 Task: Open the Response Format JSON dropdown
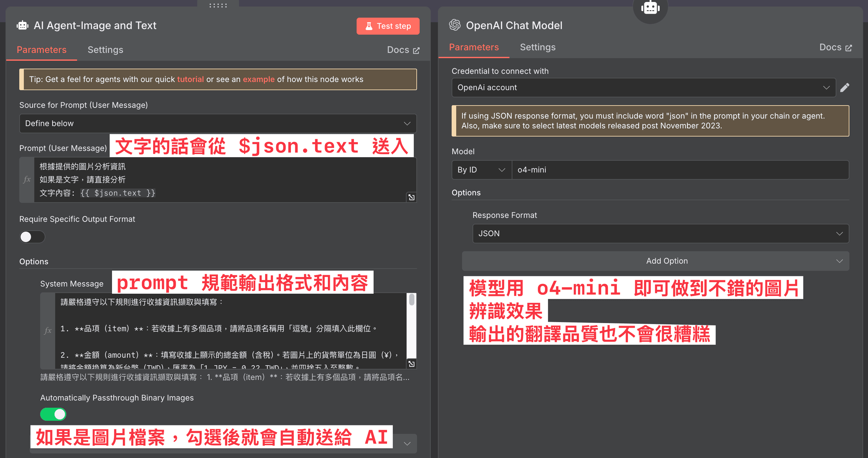tap(660, 234)
